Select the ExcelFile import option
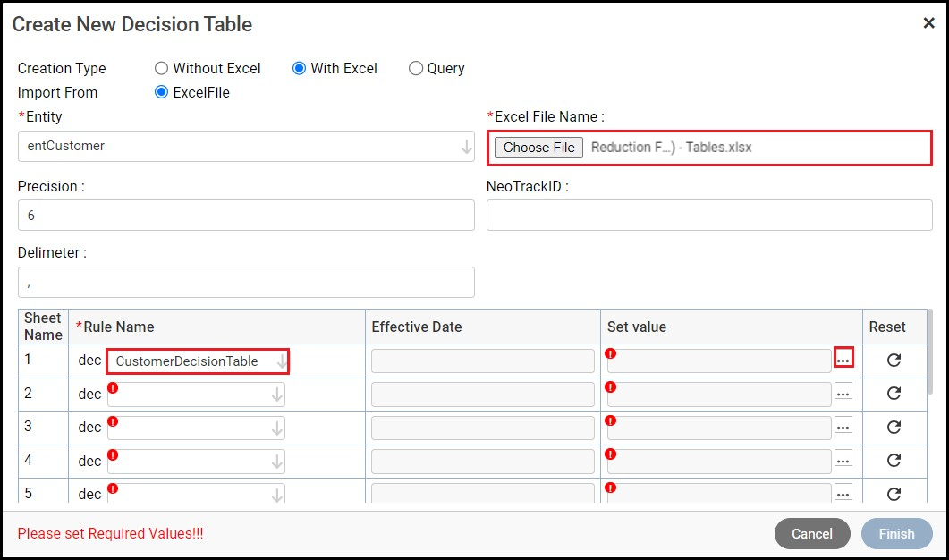This screenshot has height=560, width=949. click(162, 92)
